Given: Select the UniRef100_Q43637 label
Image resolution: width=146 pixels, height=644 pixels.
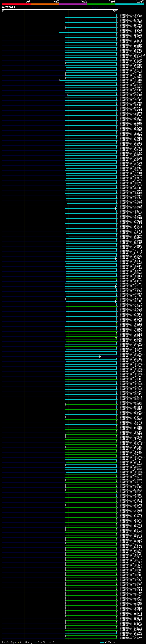Looking at the screenshot, I should click(131, 60).
